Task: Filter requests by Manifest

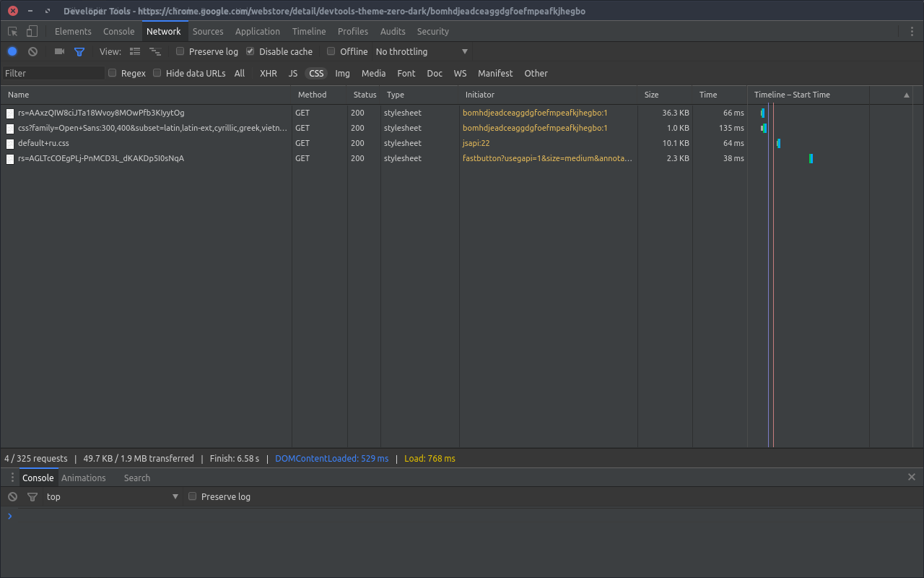Action: (495, 73)
